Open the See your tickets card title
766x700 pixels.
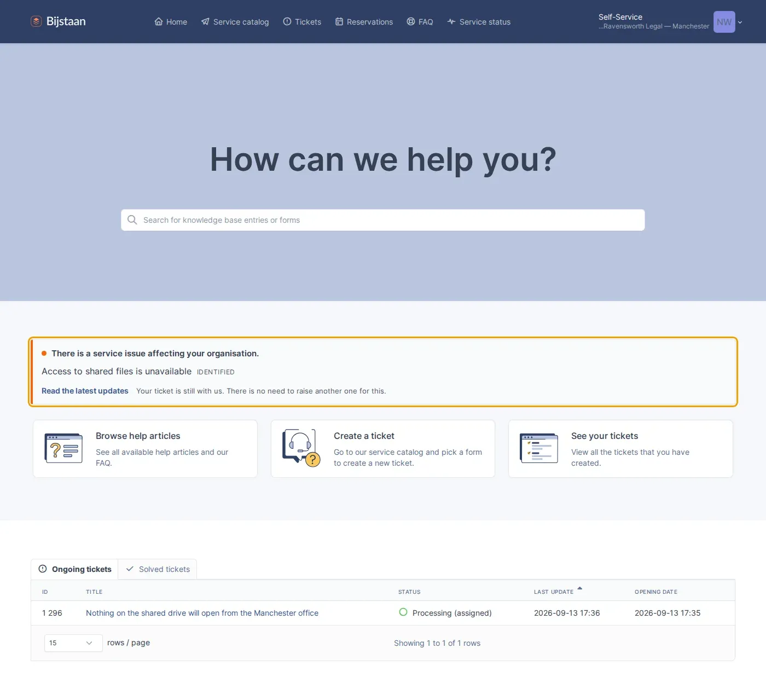(x=605, y=436)
